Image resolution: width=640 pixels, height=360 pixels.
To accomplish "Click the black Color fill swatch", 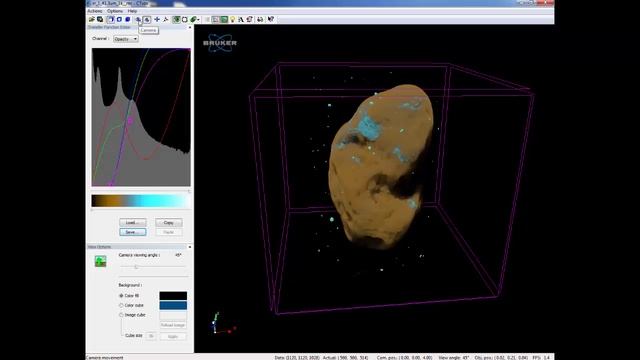I will (173, 296).
